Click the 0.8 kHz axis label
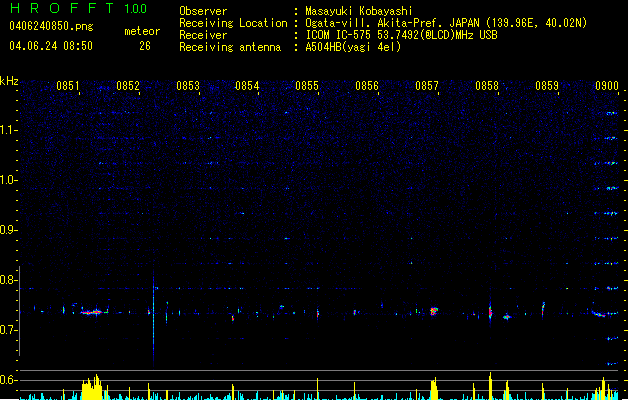This screenshot has width=629, height=400. coord(8,280)
